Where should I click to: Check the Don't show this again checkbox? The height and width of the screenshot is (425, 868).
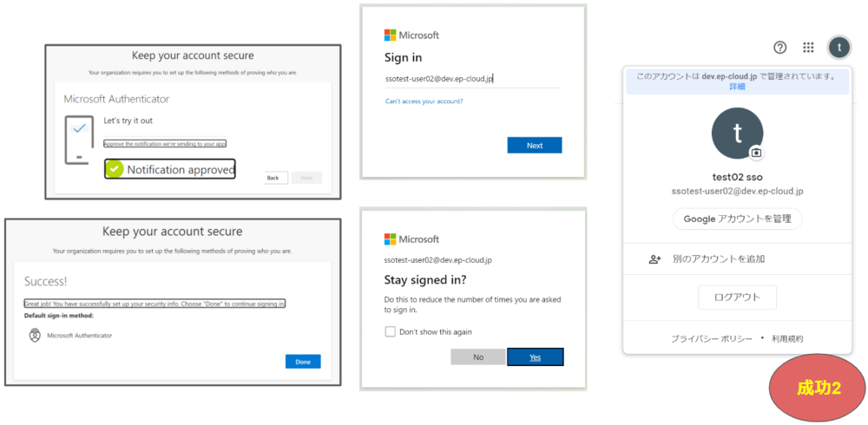click(x=391, y=331)
